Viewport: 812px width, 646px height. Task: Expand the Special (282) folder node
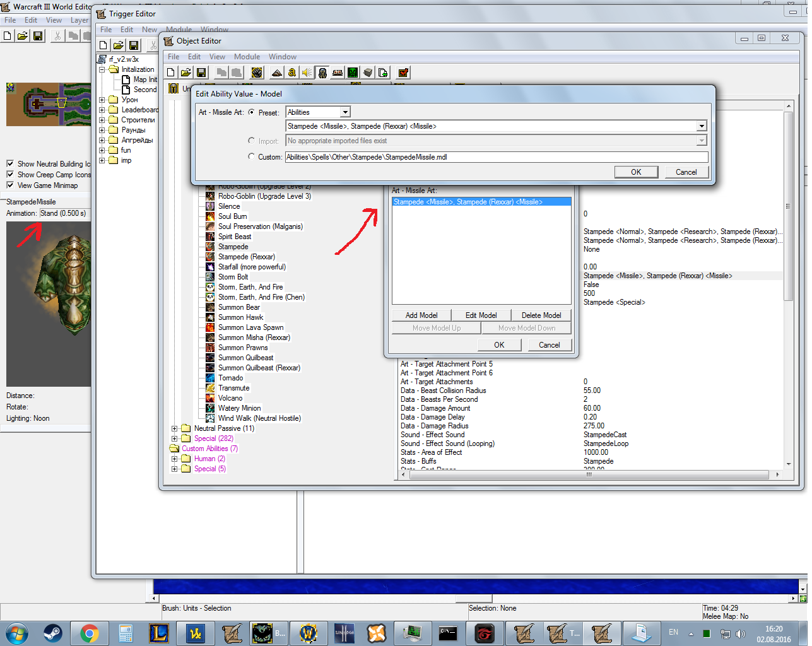[175, 438]
